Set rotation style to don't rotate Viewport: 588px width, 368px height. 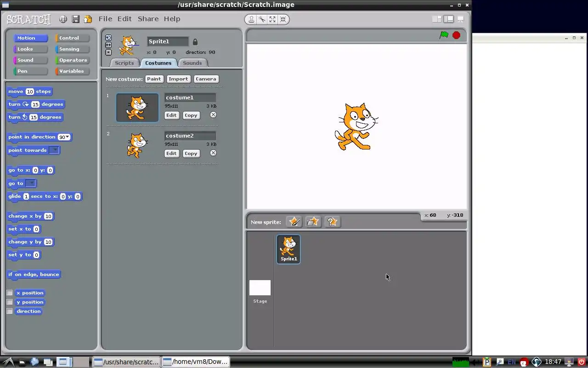(x=108, y=52)
